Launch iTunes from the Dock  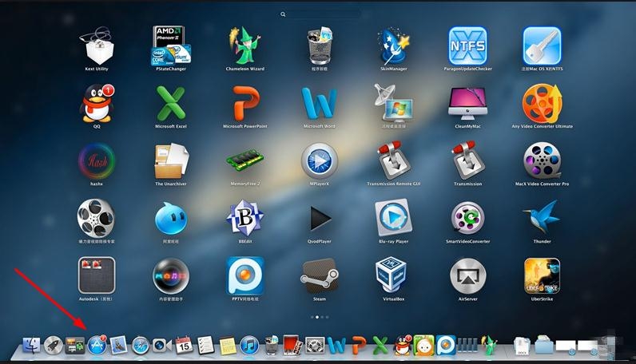pos(249,346)
